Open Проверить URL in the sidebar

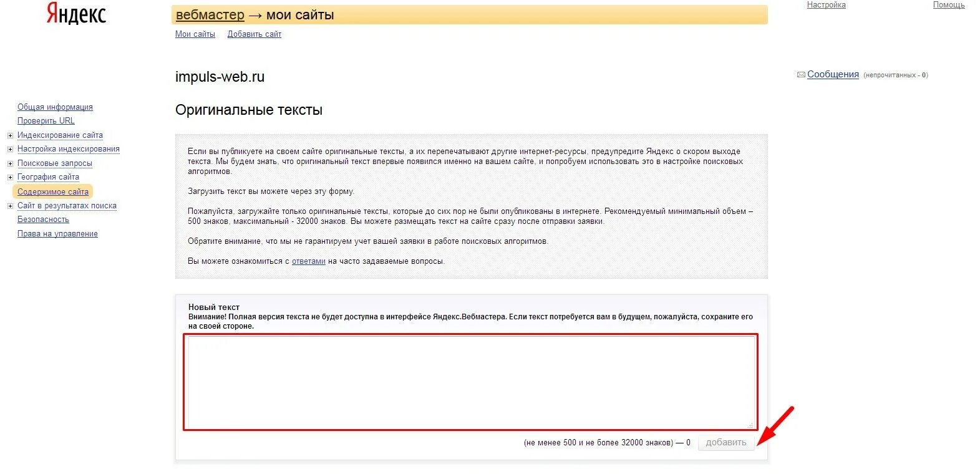point(46,121)
